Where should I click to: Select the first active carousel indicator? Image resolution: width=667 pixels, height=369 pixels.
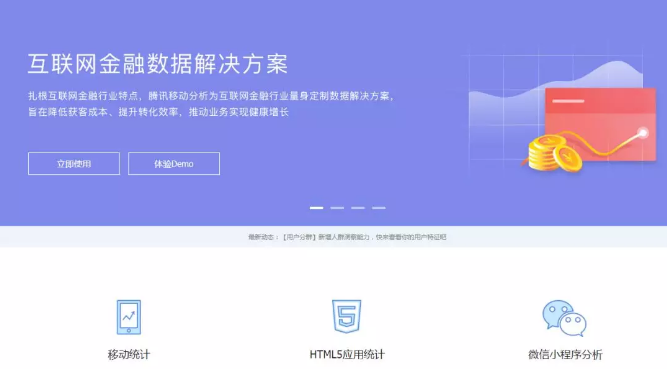click(x=316, y=208)
